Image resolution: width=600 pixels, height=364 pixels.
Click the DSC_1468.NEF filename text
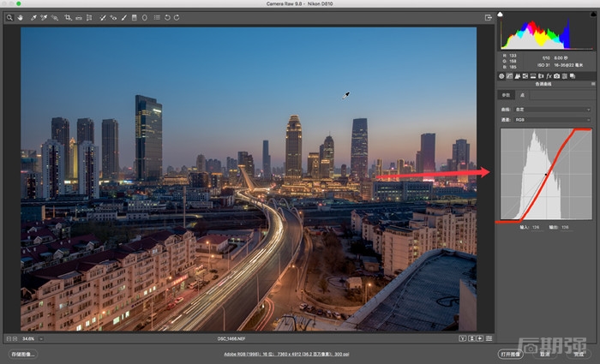[231, 339]
